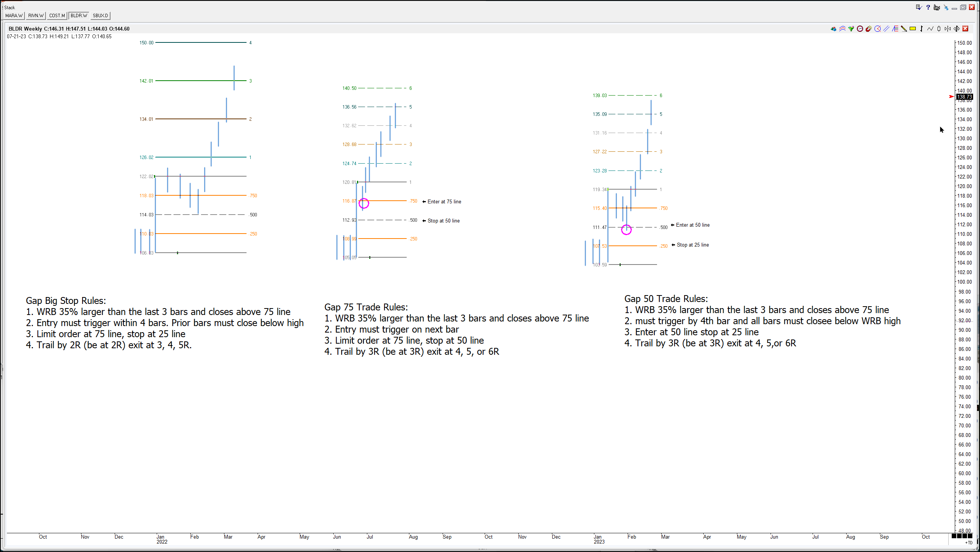
Task: Click the pushpin icon in title bar
Action: click(x=946, y=7)
